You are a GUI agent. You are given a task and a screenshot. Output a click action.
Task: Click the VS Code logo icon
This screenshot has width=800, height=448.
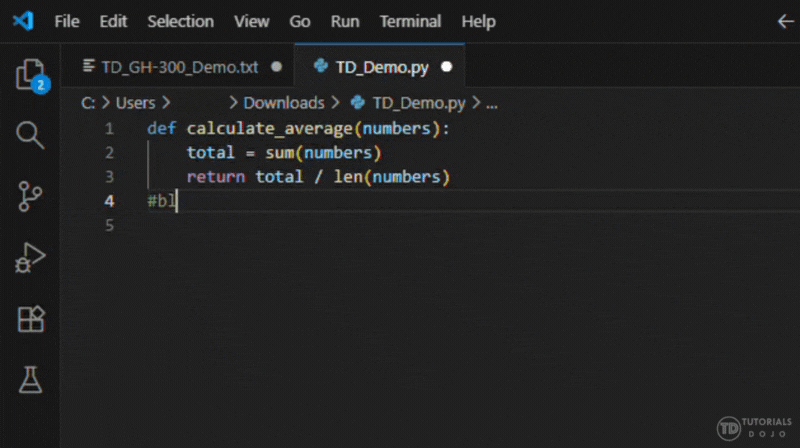(x=23, y=21)
